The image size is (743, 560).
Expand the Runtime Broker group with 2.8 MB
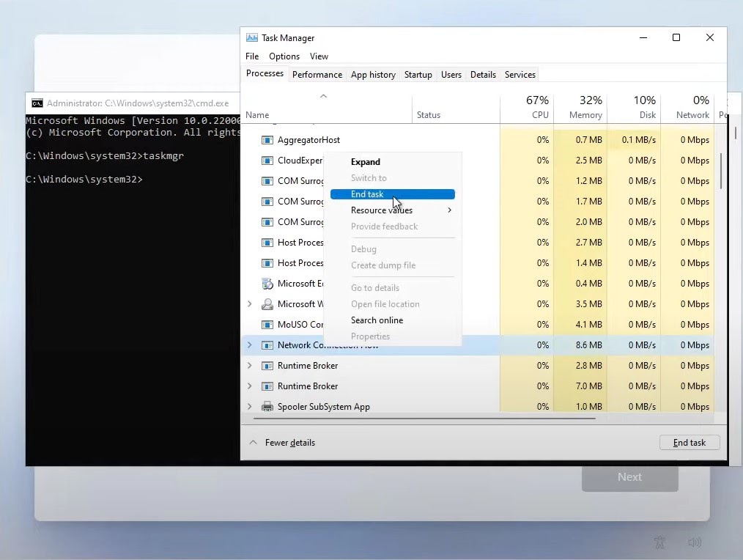click(250, 366)
